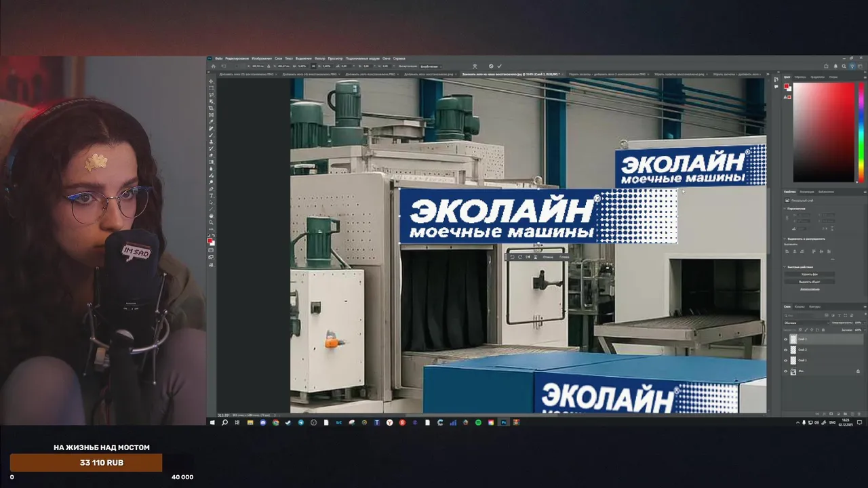868x488 pixels.
Task: Select the Hand tool
Action: coord(212,216)
